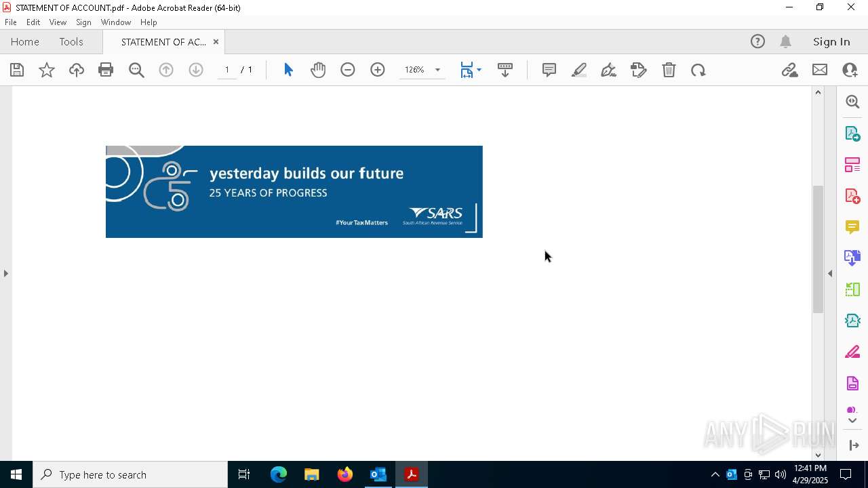The width and height of the screenshot is (868, 488).
Task: Collapse the right tools pane arrow
Action: [x=830, y=273]
